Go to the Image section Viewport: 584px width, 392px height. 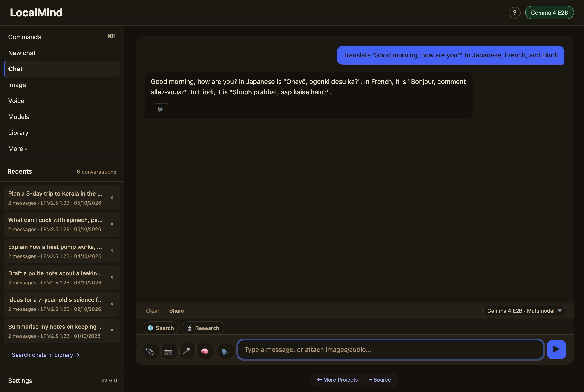62,85
